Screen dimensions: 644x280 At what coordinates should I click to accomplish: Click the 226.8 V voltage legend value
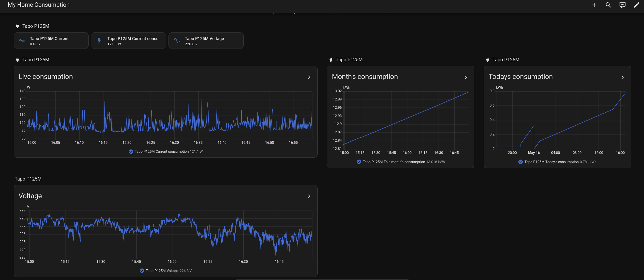[186, 271]
